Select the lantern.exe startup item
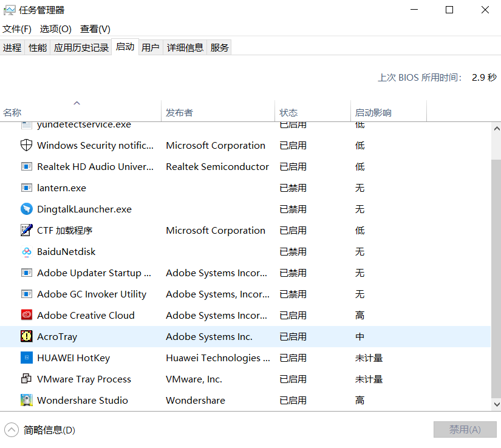Screen dimensions: 501x448 click(61, 188)
